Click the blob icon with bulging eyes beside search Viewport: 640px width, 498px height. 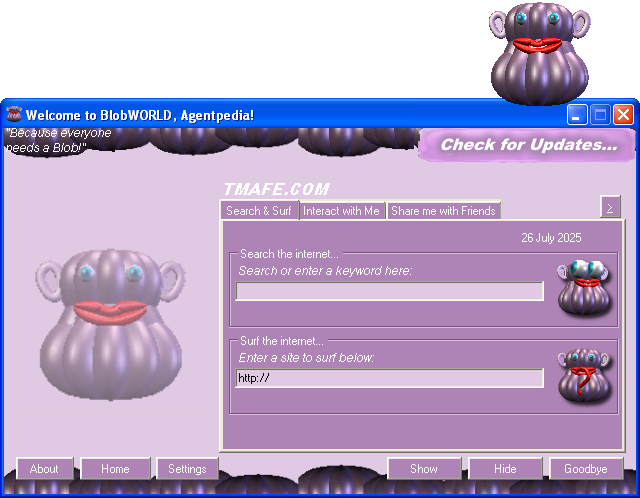coord(584,288)
